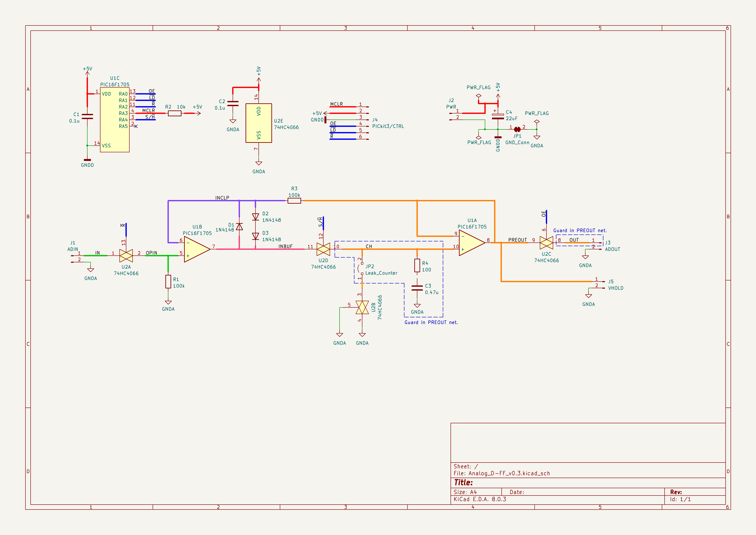Select the U2E 74HC4066 power unit
This screenshot has height=535, width=756.
(x=258, y=123)
